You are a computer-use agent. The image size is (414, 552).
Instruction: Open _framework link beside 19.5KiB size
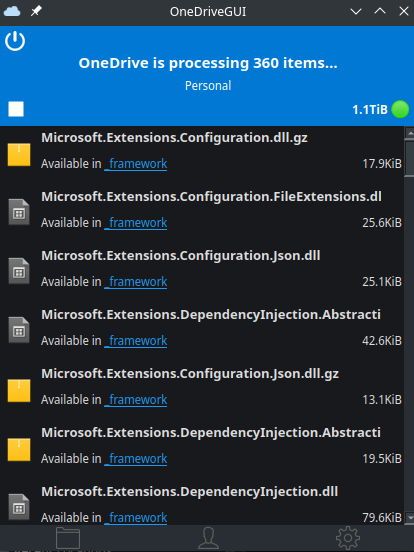click(136, 459)
